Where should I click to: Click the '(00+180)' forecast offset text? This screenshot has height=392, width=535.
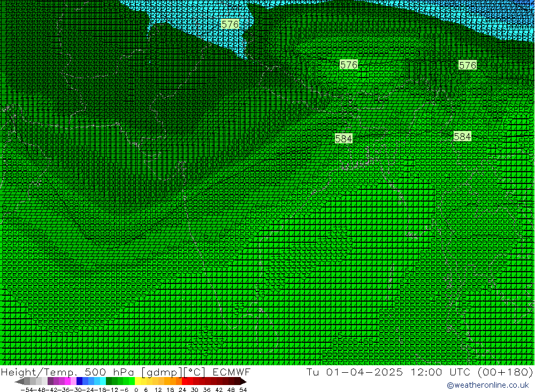[x=505, y=372]
